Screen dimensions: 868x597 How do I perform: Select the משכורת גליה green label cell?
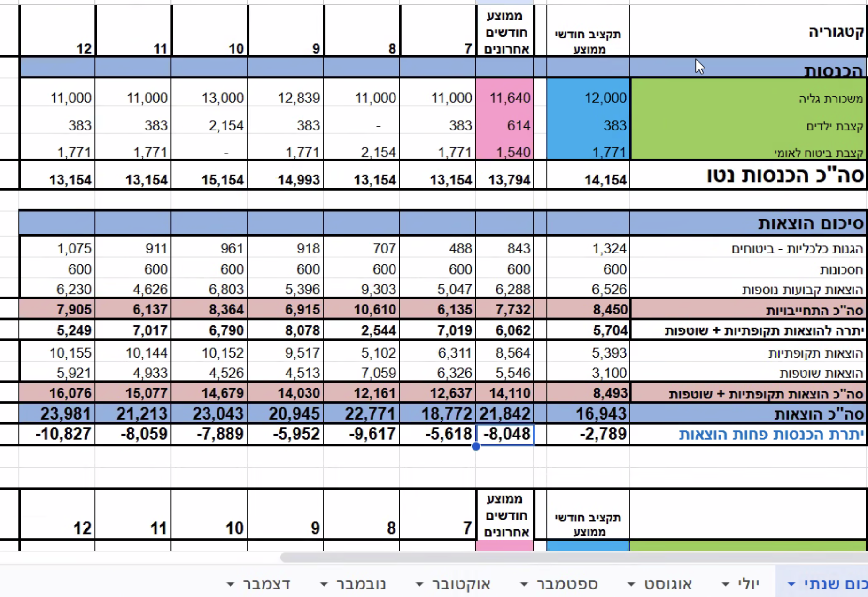(748, 98)
